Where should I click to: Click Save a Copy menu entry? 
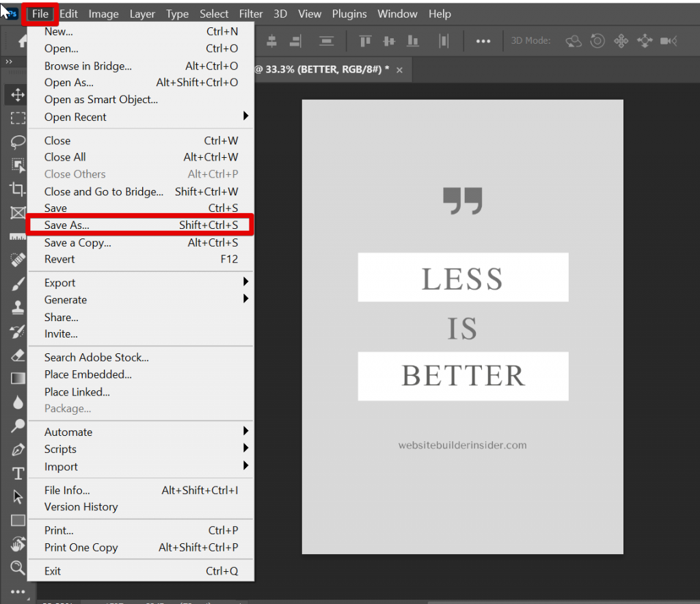pyautogui.click(x=78, y=243)
